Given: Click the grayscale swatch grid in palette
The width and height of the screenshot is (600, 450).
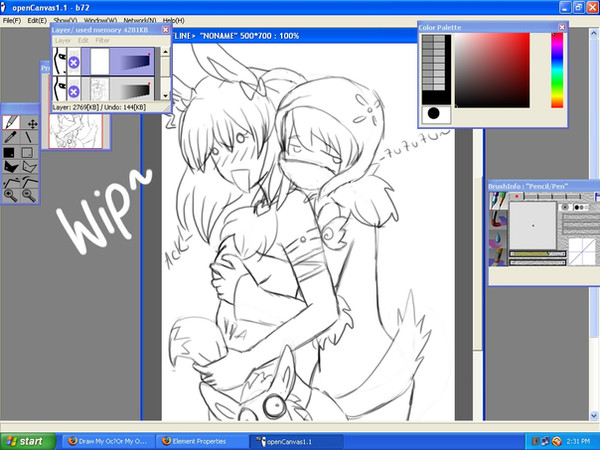Looking at the screenshot, I should (434, 62).
